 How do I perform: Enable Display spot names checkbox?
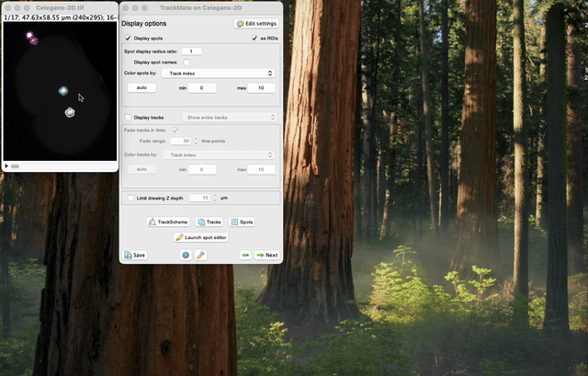[x=187, y=63]
